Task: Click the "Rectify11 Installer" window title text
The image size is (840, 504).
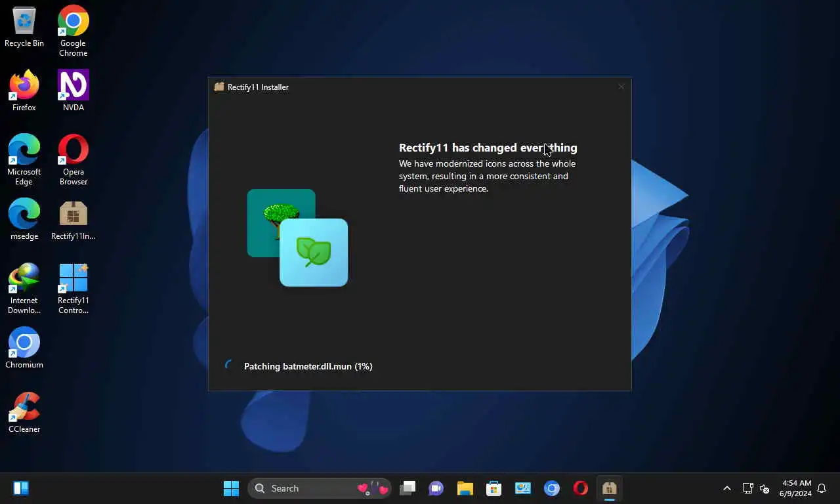Action: 258,87
